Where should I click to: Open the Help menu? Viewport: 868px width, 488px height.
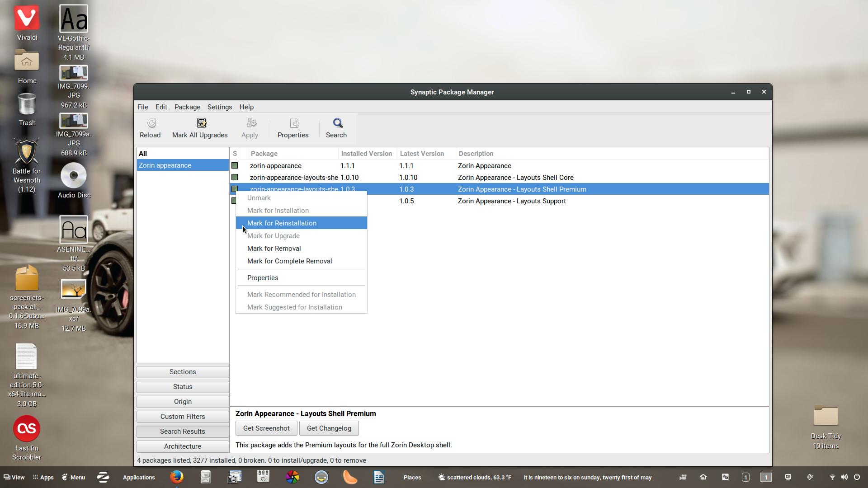coord(246,107)
